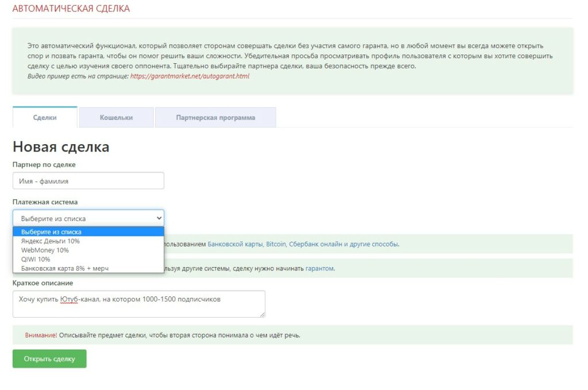The width and height of the screenshot is (588, 390).
Task: Select the Сделки tab
Action: point(45,117)
